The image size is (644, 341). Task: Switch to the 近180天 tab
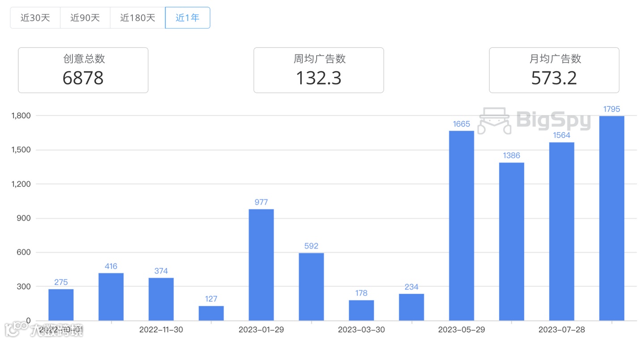[x=138, y=18]
